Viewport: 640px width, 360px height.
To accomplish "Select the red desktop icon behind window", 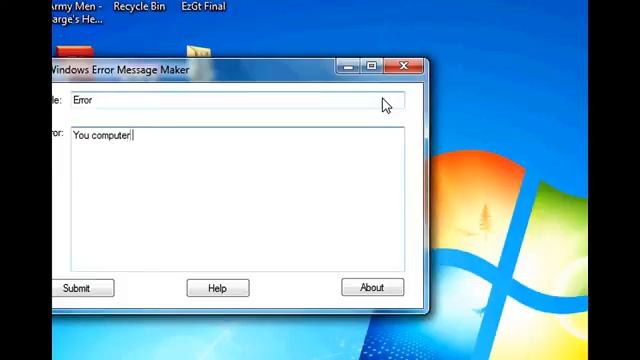I will coord(75,52).
